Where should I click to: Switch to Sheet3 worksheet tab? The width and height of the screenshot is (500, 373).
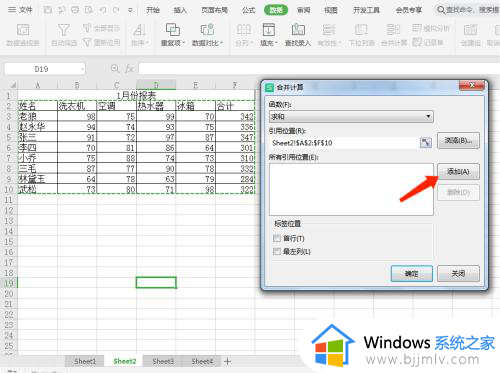(163, 361)
